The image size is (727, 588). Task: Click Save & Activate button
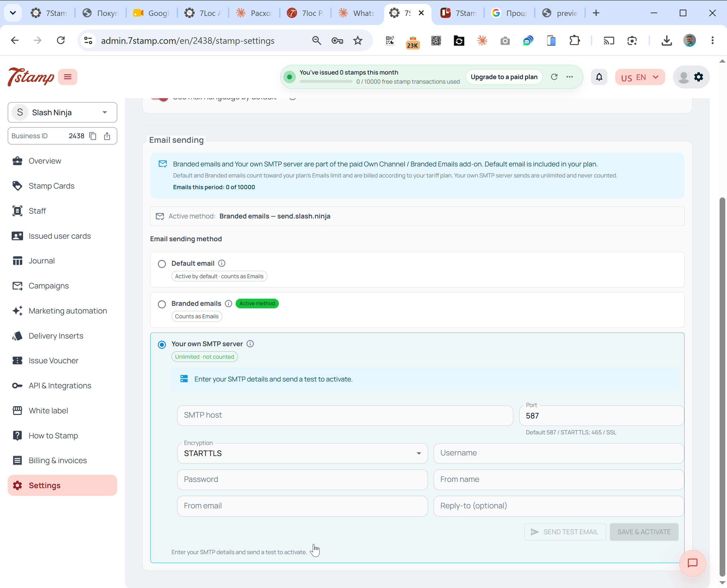644,532
